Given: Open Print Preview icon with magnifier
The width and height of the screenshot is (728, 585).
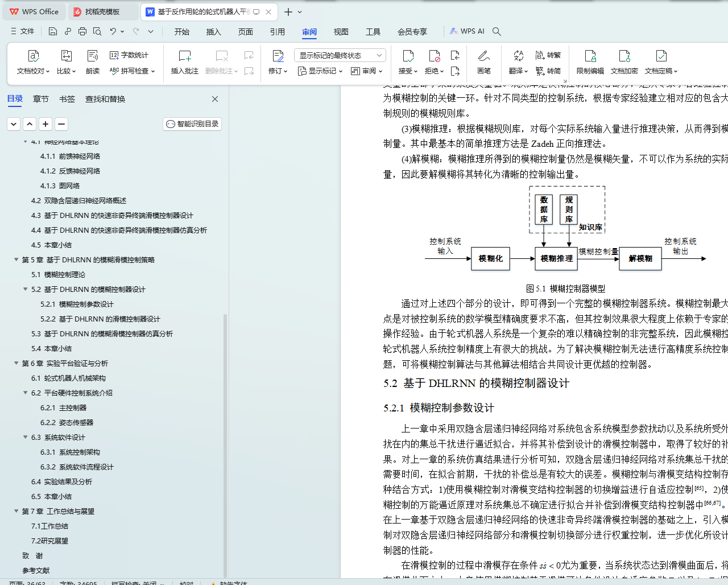Looking at the screenshot, I should tap(97, 31).
